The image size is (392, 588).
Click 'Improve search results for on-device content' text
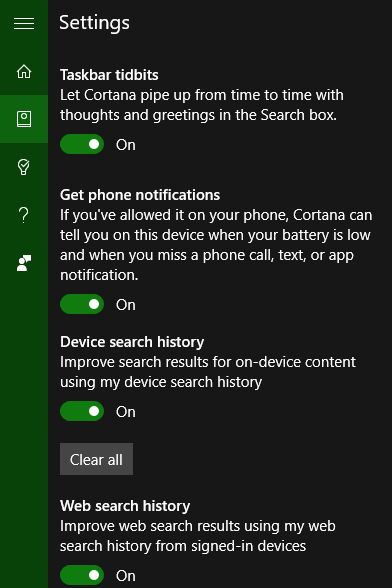[x=208, y=372]
